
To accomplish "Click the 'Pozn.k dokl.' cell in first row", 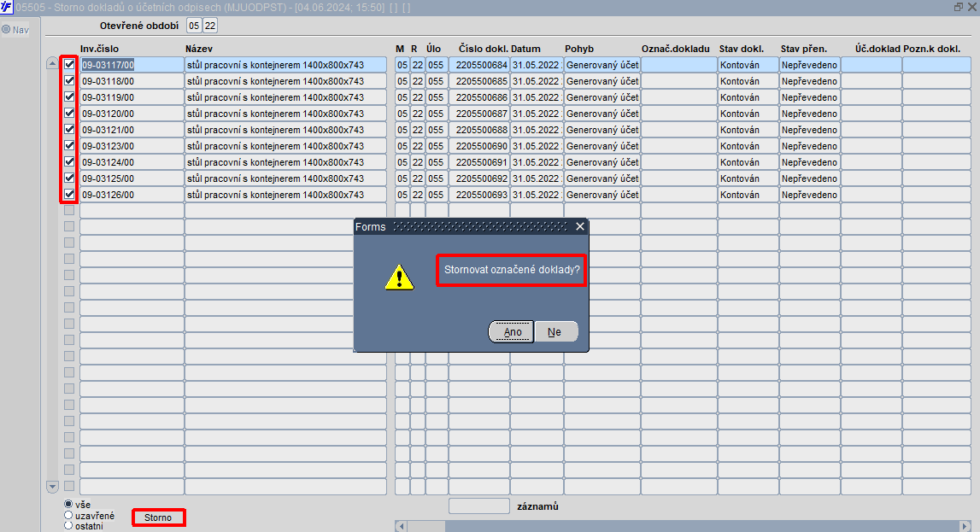I will coord(936,65).
